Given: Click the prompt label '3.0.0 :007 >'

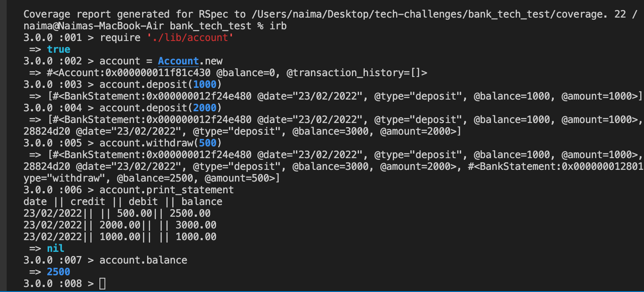Looking at the screenshot, I should tap(59, 260).
